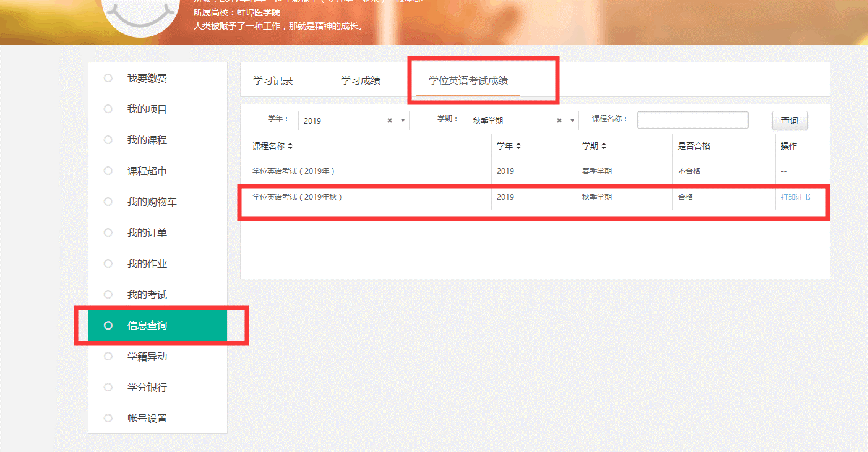Click the circle icon beside 我的作业
The height and width of the screenshot is (452, 868).
tap(108, 263)
